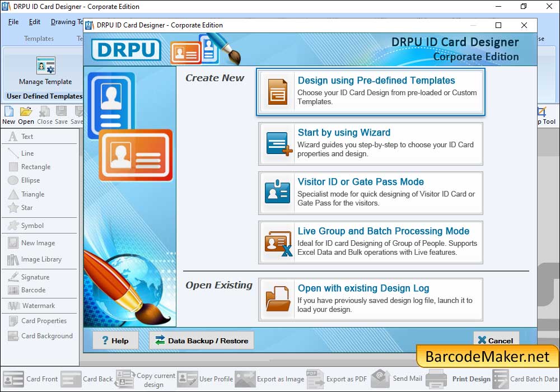Screen dimensions: 560x392
Task: Restore down the main application window
Action: 524,6
